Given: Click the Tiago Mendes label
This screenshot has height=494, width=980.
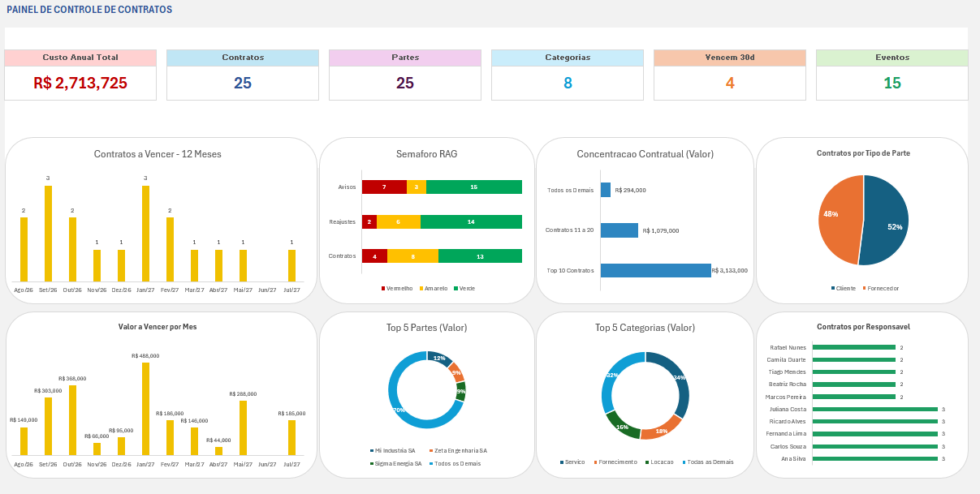Looking at the screenshot, I should [x=788, y=372].
